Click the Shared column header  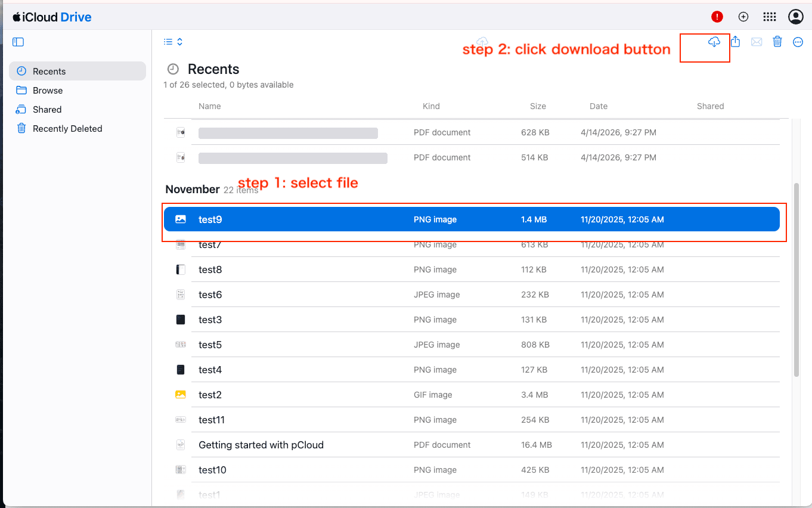(711, 106)
